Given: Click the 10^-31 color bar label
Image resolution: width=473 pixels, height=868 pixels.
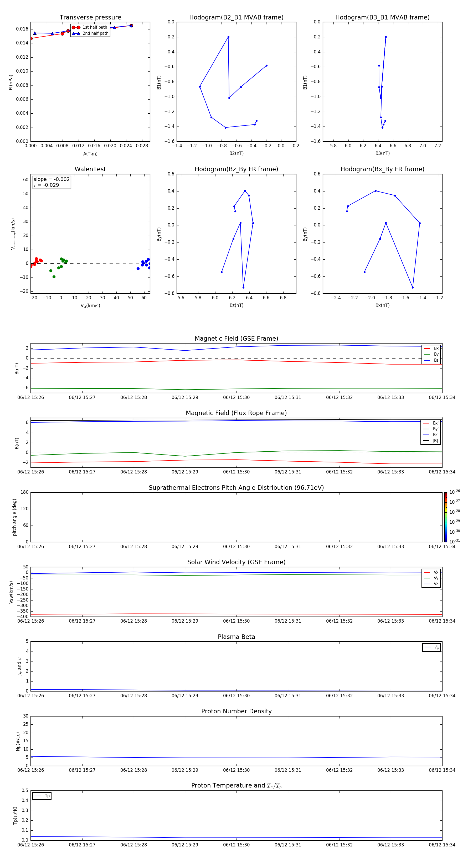Looking at the screenshot, I should click(455, 542).
